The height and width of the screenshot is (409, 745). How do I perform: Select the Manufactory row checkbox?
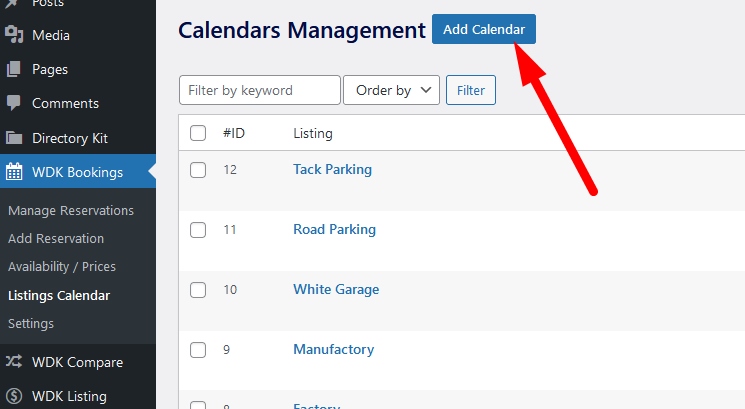[198, 350]
